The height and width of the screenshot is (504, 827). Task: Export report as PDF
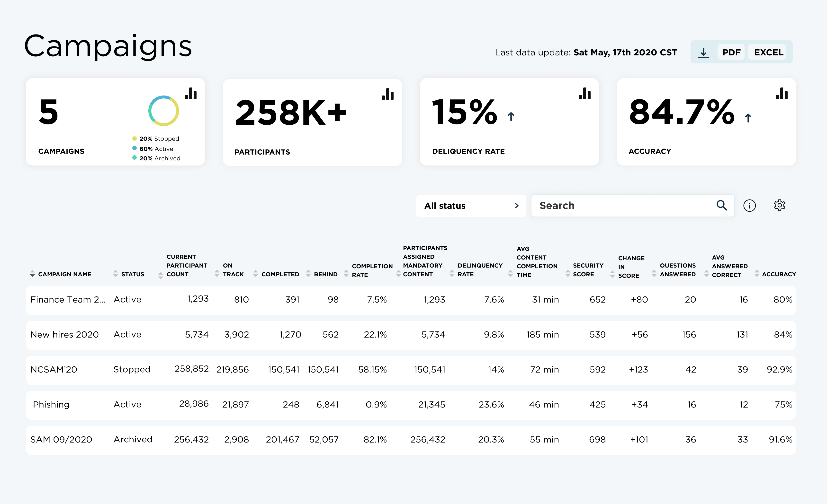click(731, 52)
